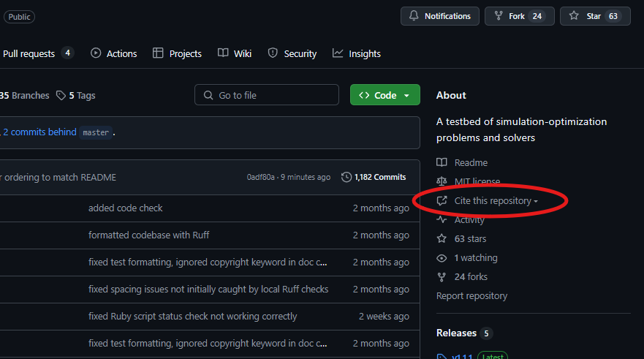Focus the Go to file search field
Viewport: 644px width, 359px height.
[x=267, y=95]
